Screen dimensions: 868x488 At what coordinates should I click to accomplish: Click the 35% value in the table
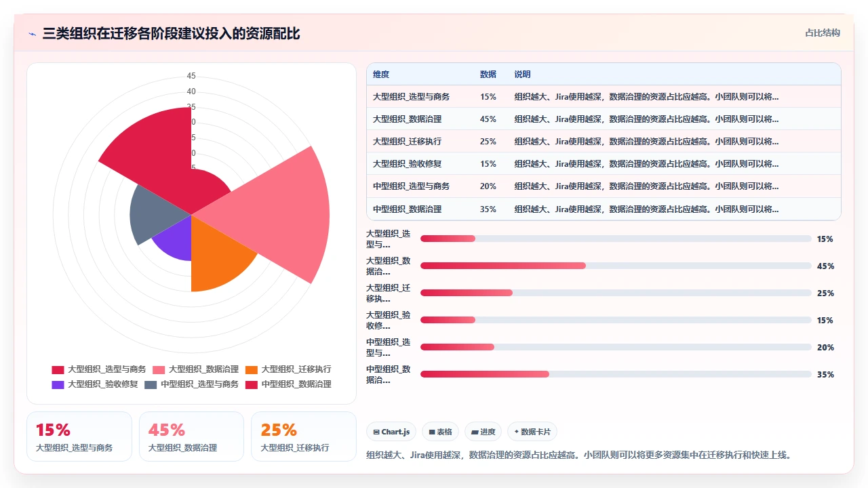click(488, 209)
